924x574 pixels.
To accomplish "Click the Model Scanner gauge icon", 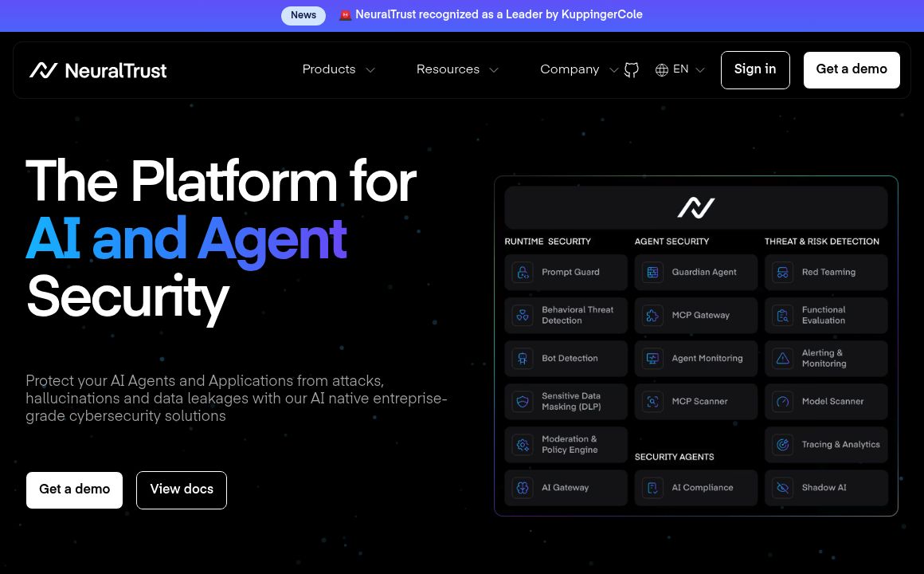I will point(782,402).
